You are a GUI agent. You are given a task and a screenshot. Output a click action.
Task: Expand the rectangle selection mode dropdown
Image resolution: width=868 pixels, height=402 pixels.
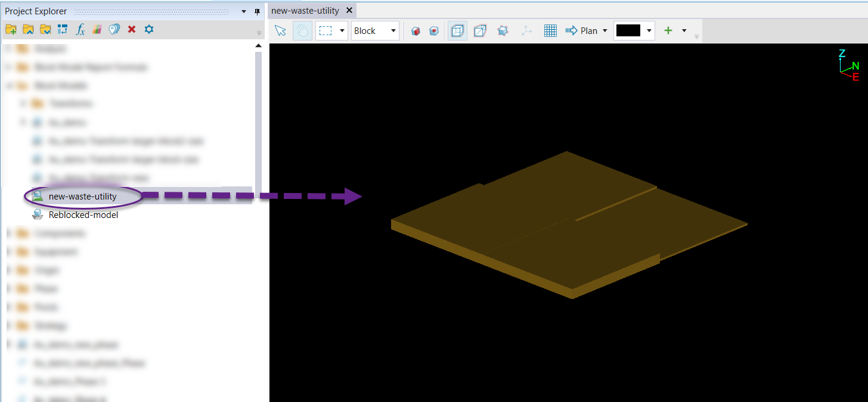click(x=342, y=31)
